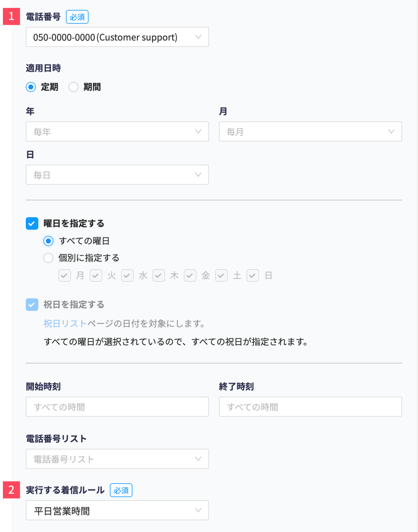Open the 電話番号リスト dropdown
This screenshot has width=418, height=532.
click(117, 459)
